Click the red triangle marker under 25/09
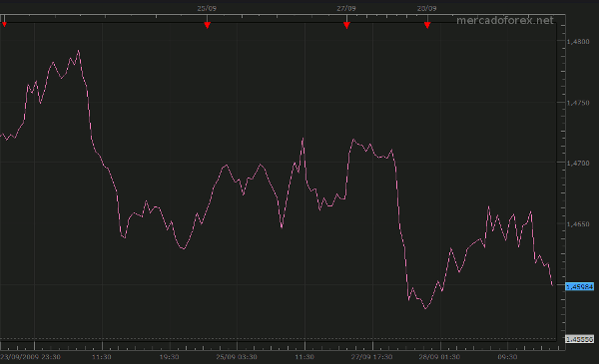This screenshot has height=364, width=599. [x=207, y=25]
